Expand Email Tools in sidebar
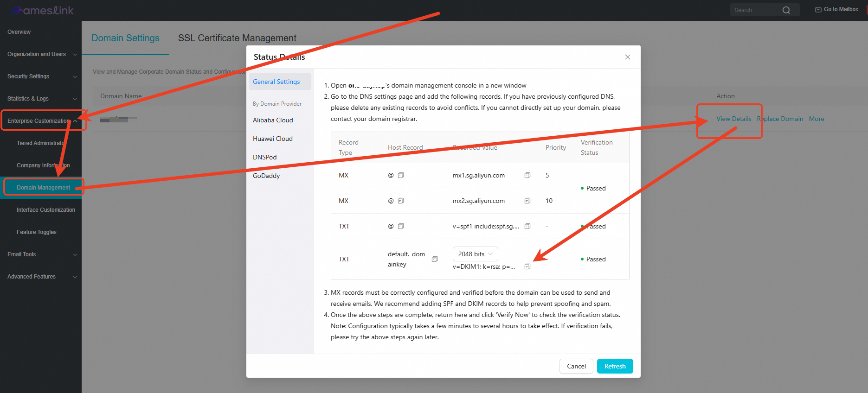Viewport: 868px width, 393px height. click(x=41, y=254)
